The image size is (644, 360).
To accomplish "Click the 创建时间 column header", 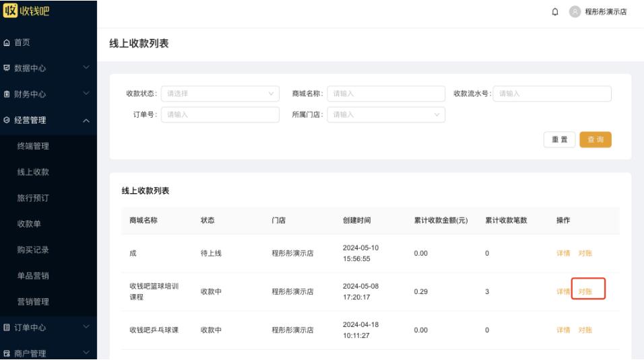I will [357, 221].
